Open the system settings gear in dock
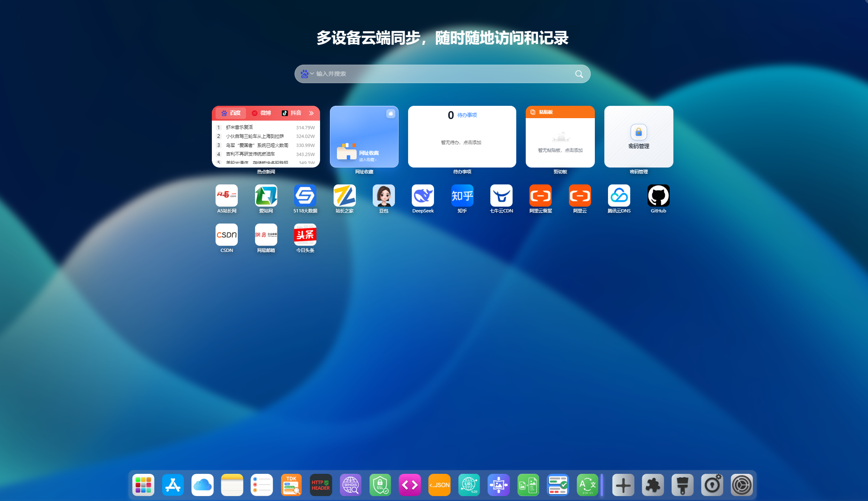 click(x=742, y=485)
